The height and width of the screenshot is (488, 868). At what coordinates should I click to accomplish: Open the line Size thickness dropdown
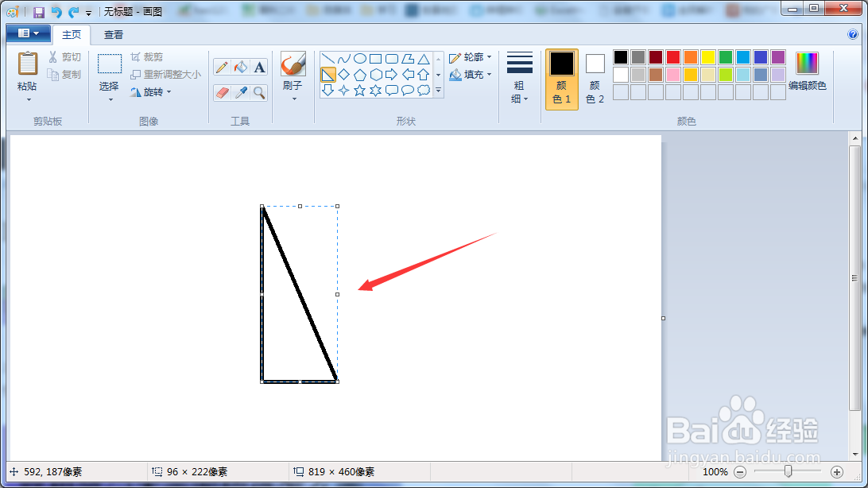(519, 78)
